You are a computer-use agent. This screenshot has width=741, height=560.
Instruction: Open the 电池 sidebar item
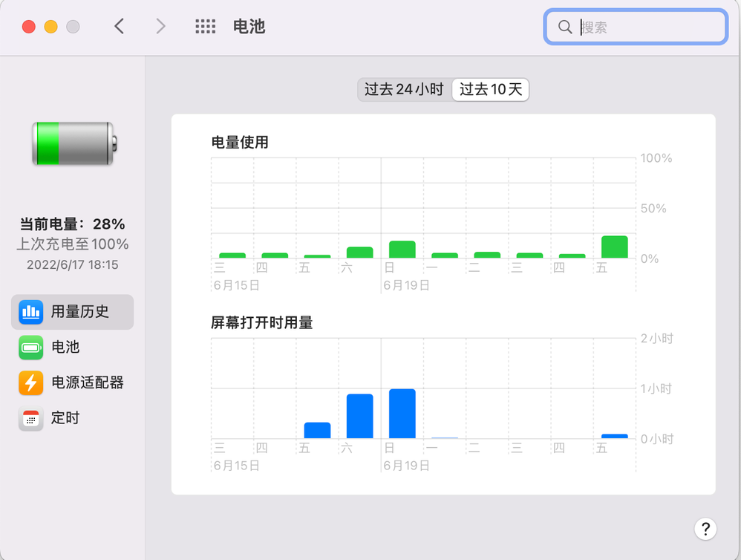(72, 348)
